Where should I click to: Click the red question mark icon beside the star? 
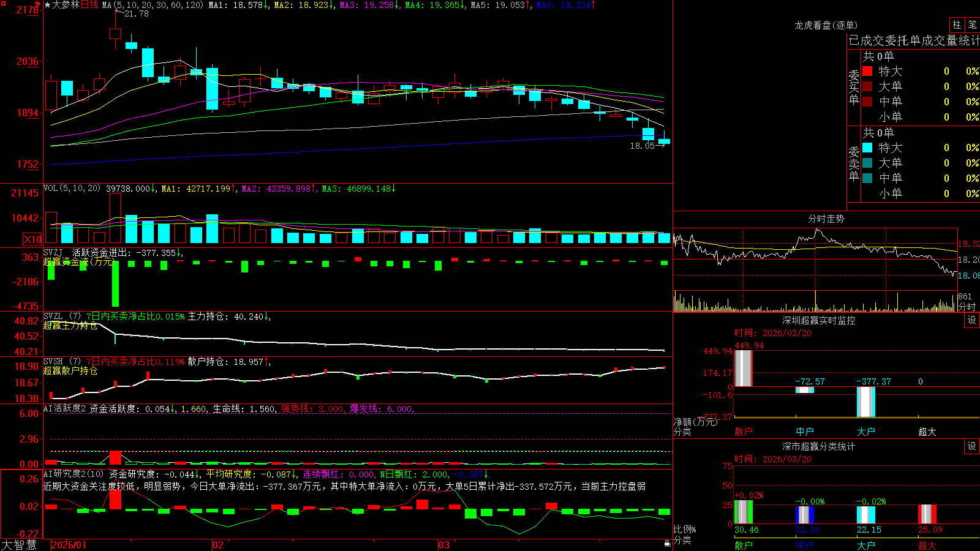(x=39, y=5)
